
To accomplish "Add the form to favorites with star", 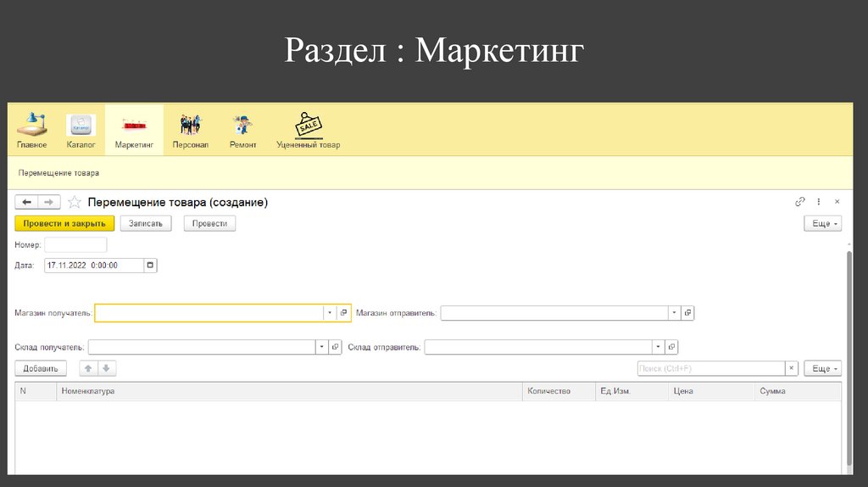I will click(x=75, y=202).
